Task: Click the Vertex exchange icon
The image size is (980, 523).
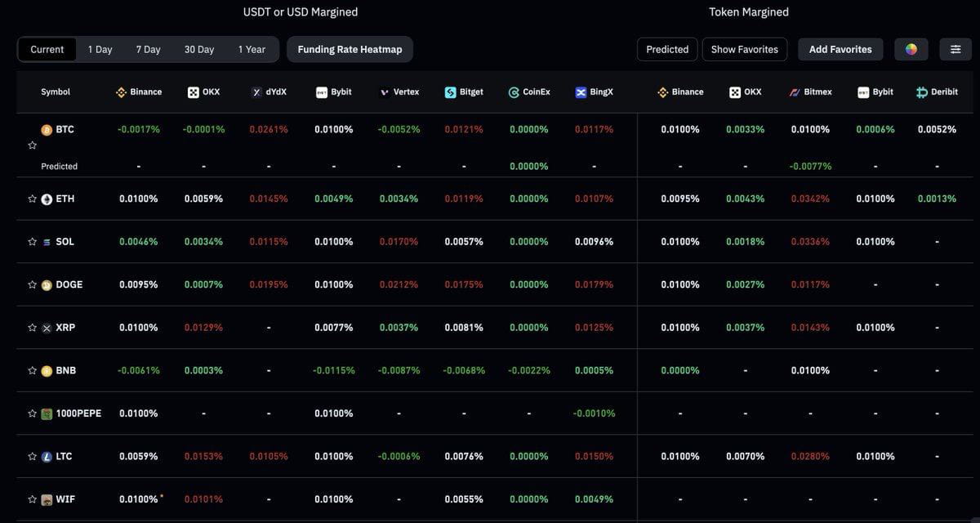Action: (x=383, y=92)
